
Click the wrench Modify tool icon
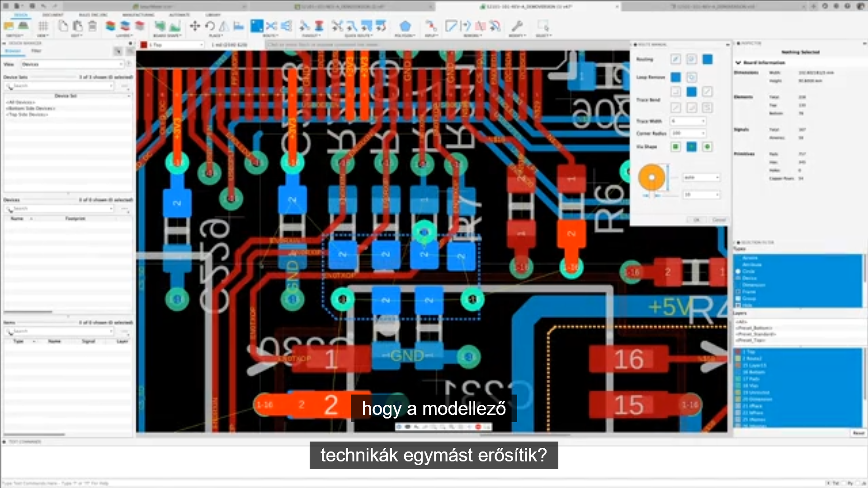pyautogui.click(x=517, y=26)
